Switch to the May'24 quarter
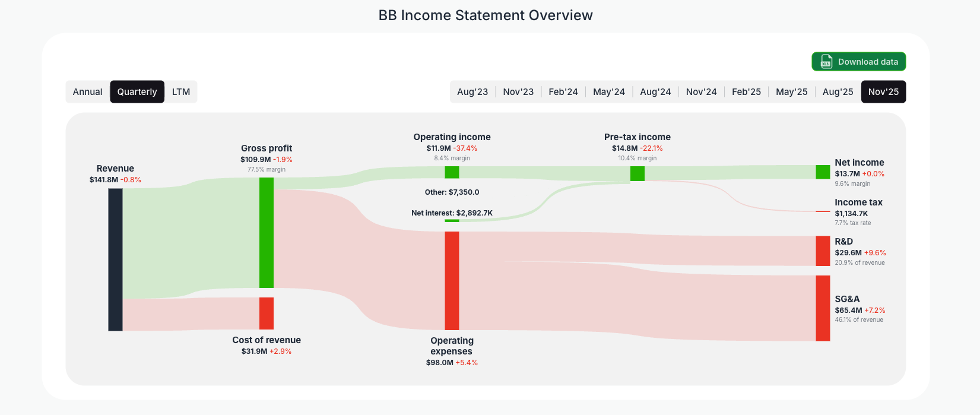Image resolution: width=980 pixels, height=415 pixels. pos(609,91)
